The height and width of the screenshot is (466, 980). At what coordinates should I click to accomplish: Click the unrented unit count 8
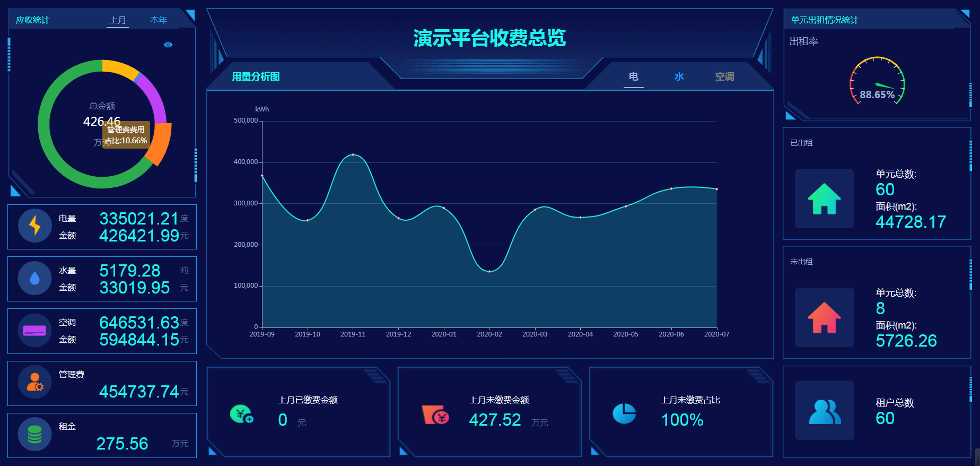880,308
